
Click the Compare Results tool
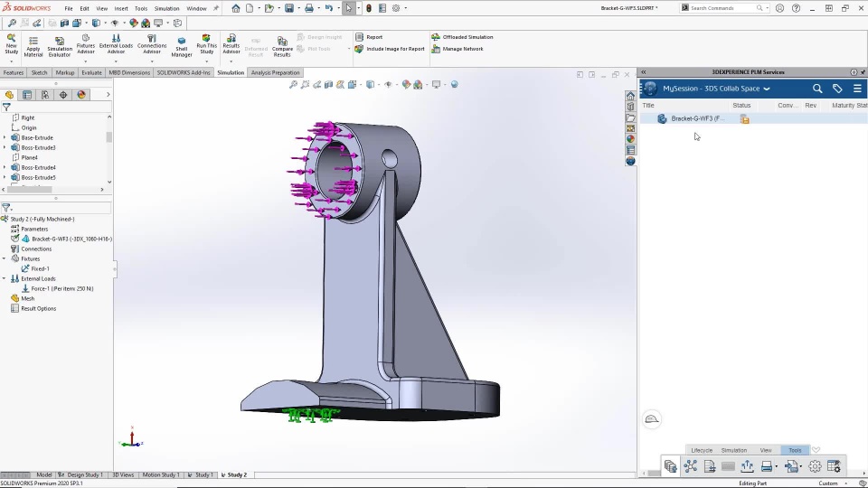point(282,46)
